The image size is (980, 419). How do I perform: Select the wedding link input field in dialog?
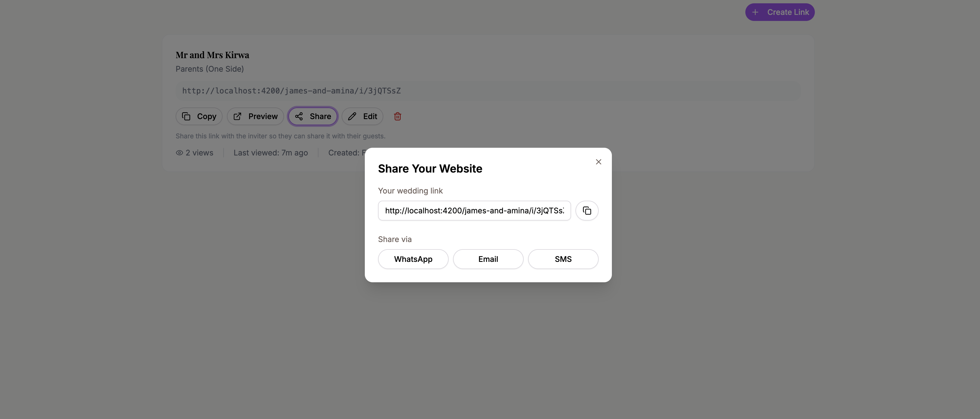(x=474, y=210)
